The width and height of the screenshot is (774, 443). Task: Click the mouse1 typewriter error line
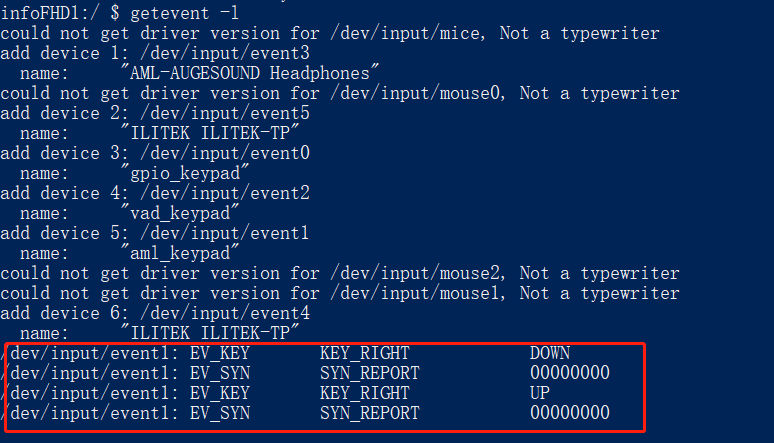[x=340, y=293]
